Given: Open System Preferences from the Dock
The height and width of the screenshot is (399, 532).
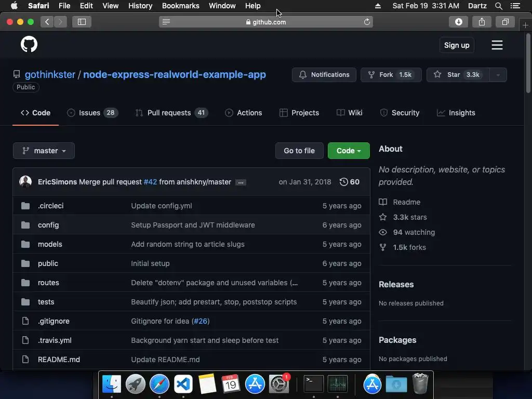Looking at the screenshot, I should pyautogui.click(x=279, y=384).
